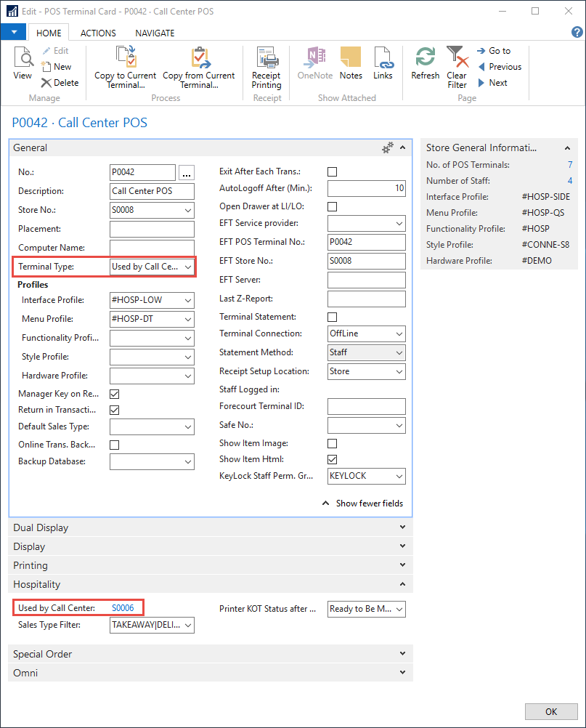Switch to the ACTIONS ribbon tab
This screenshot has height=728, width=586.
point(98,33)
